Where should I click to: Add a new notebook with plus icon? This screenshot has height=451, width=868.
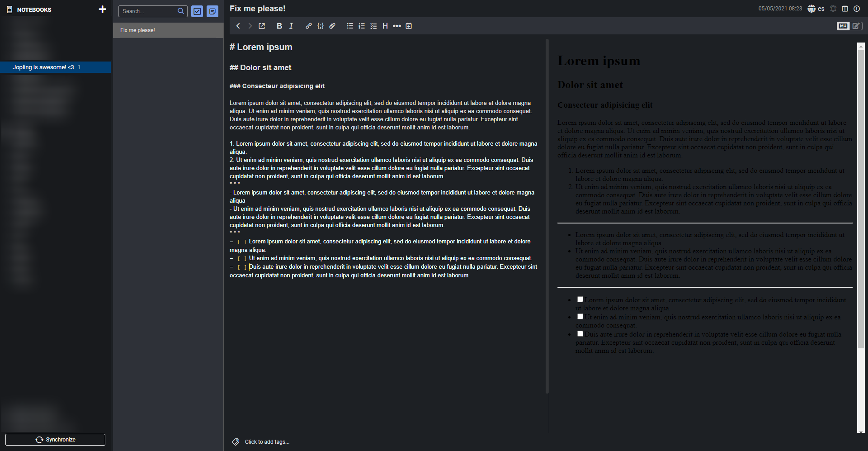point(102,9)
